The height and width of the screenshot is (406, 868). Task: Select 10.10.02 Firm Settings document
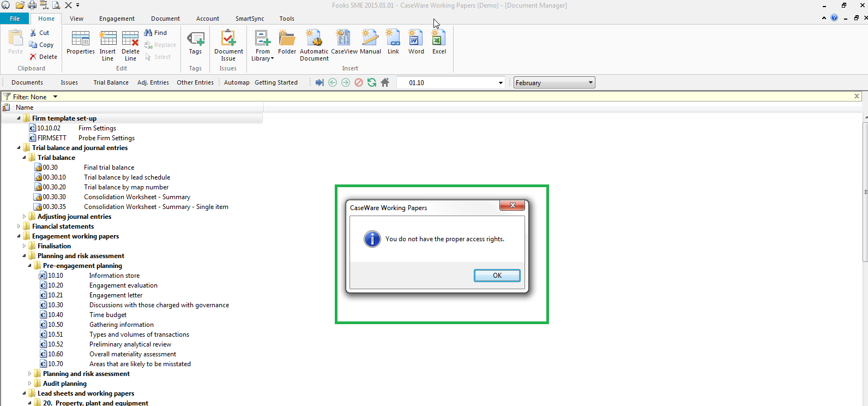click(x=73, y=128)
